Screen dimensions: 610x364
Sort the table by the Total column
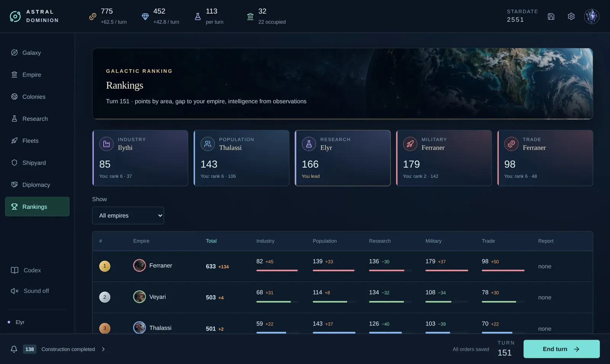pos(211,241)
